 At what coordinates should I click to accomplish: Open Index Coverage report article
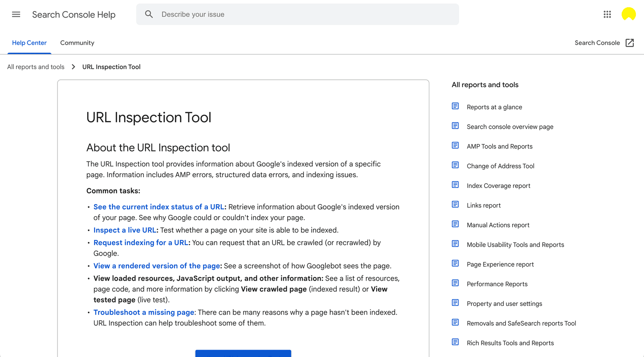[x=498, y=186]
